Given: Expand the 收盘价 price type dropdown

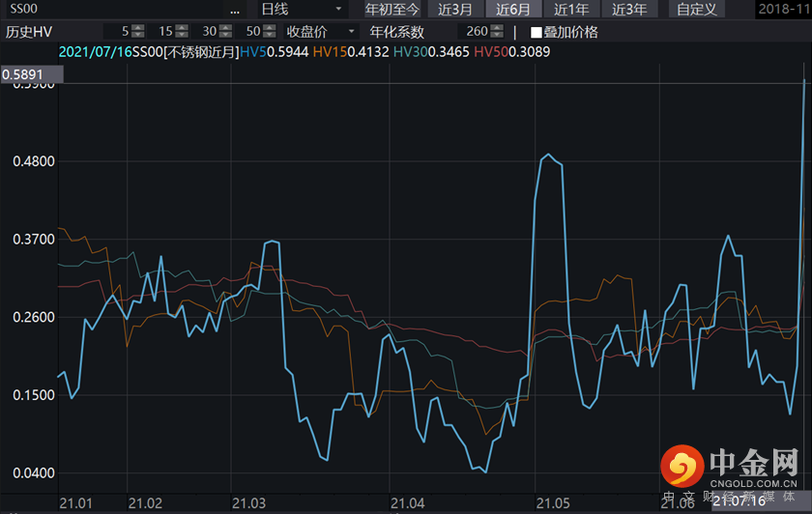Looking at the screenshot, I should (321, 32).
